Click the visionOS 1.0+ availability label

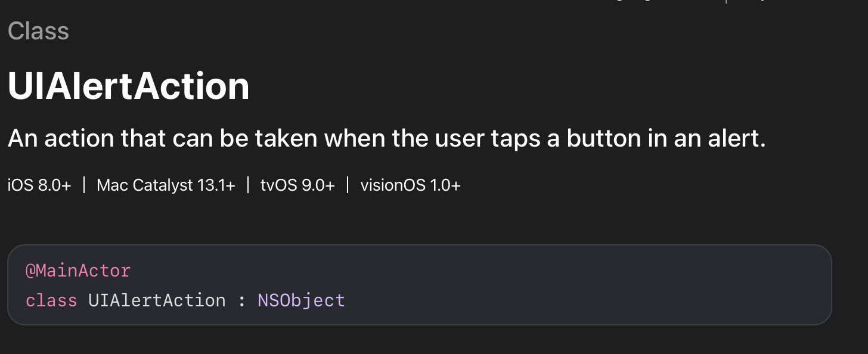(410, 185)
